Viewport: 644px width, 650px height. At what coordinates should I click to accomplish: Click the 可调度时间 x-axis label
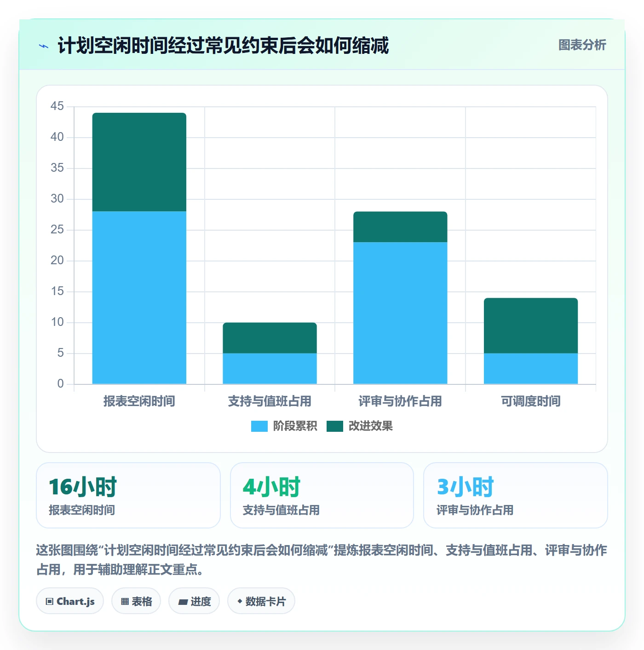click(531, 401)
